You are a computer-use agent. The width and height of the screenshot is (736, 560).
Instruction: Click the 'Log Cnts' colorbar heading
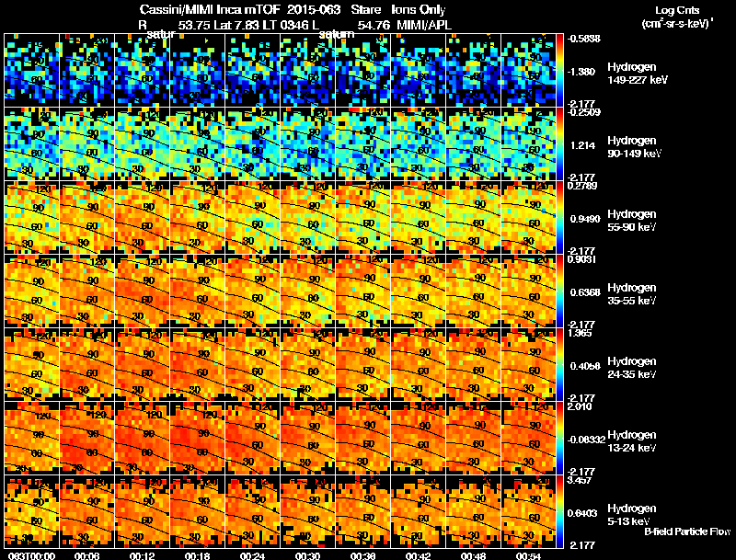pos(677,10)
